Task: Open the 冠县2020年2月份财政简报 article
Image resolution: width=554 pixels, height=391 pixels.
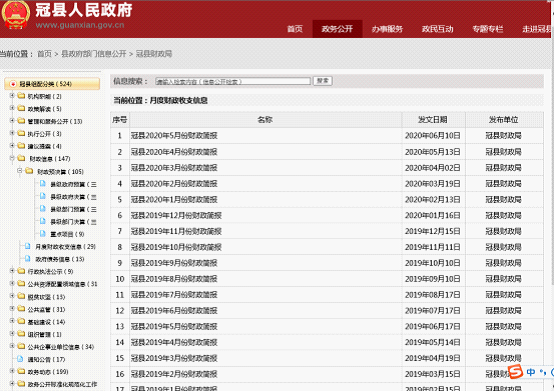Action: (x=174, y=184)
